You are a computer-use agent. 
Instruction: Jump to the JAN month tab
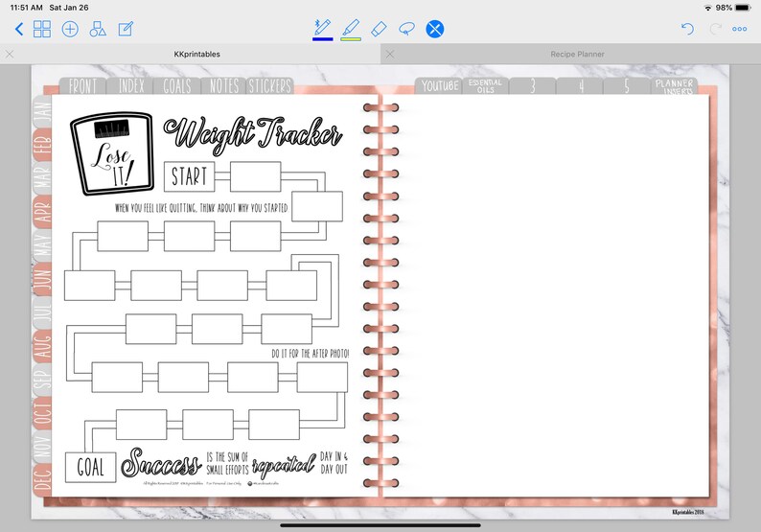pos(43,111)
